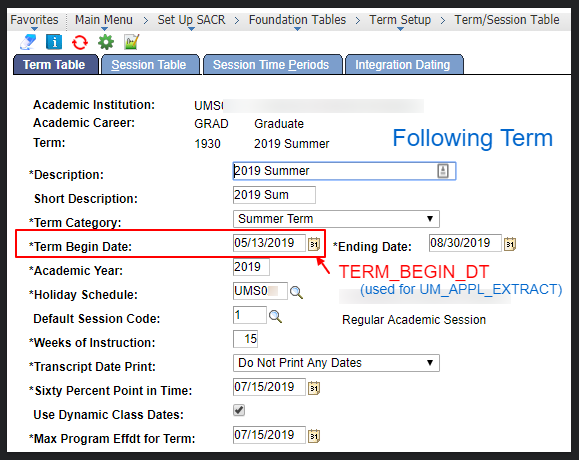Open the Sixty Percent Point calendar icon
Viewport: 579px width, 460px height.
314,388
